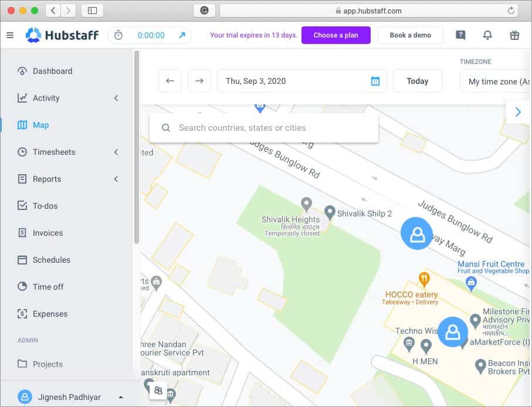Click Mansi Fruit Centre shop pin
The image size is (532, 407).
[471, 283]
